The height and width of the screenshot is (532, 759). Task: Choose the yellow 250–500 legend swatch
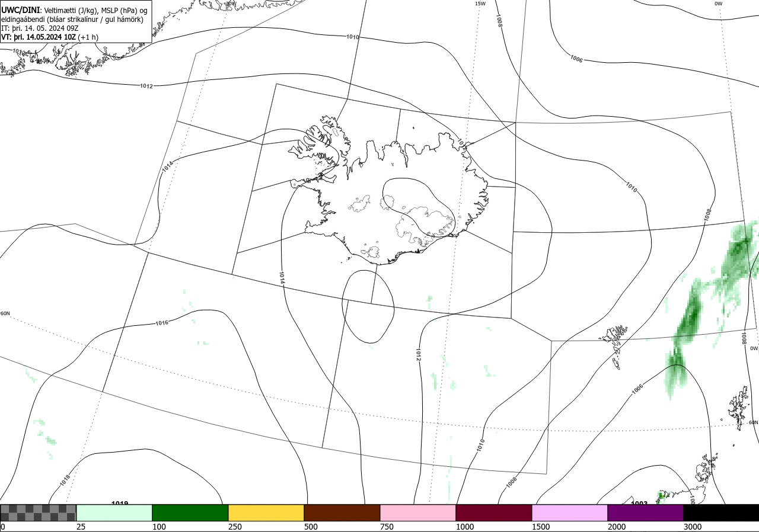[x=266, y=512]
